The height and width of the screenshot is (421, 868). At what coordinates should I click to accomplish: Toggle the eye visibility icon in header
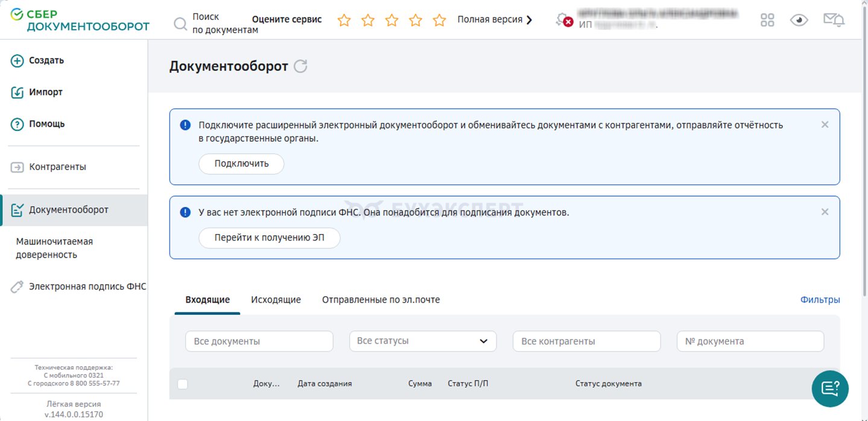799,21
